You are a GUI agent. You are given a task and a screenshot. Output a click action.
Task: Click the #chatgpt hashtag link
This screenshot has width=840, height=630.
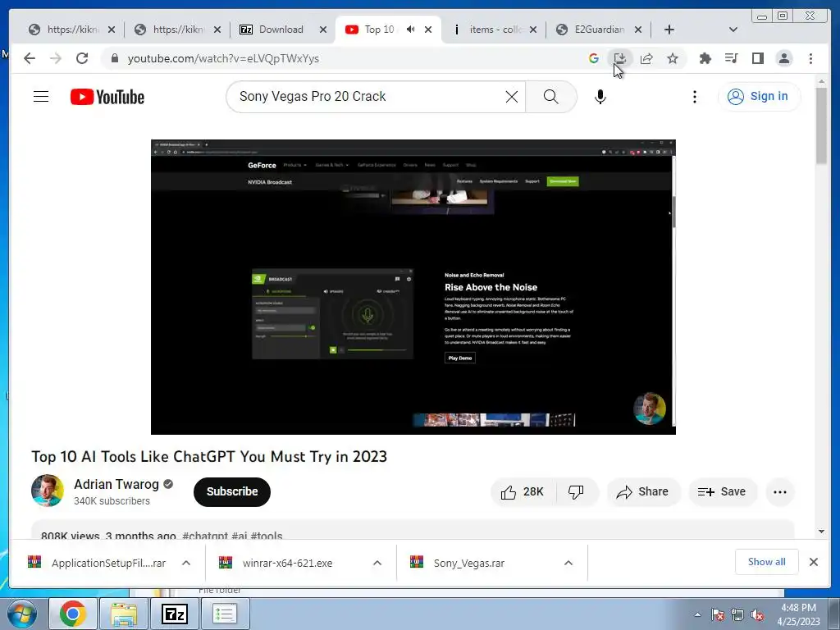coord(205,536)
